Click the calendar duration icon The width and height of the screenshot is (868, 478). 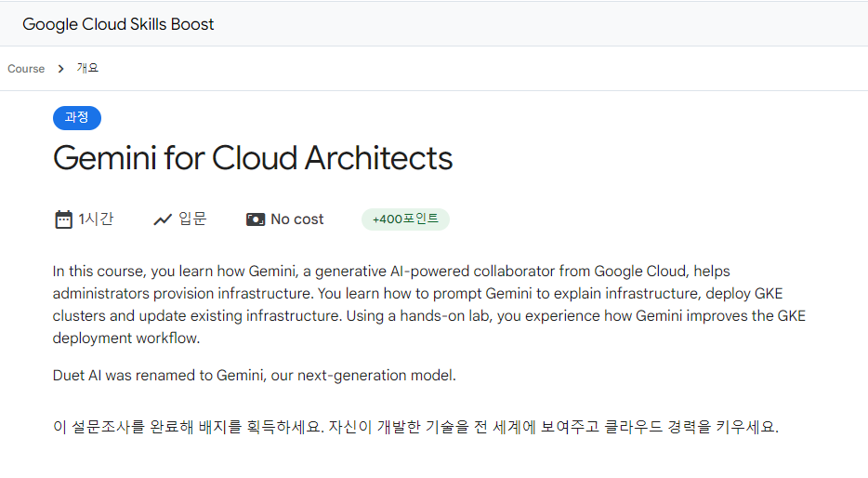[x=64, y=219]
